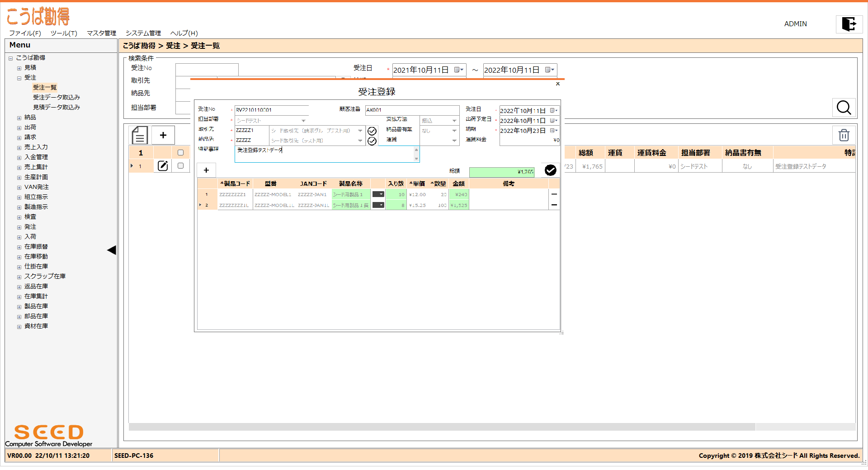The width and height of the screenshot is (868, 470).
Task: Click the magnifier search icon in search conditions
Action: coord(844,108)
